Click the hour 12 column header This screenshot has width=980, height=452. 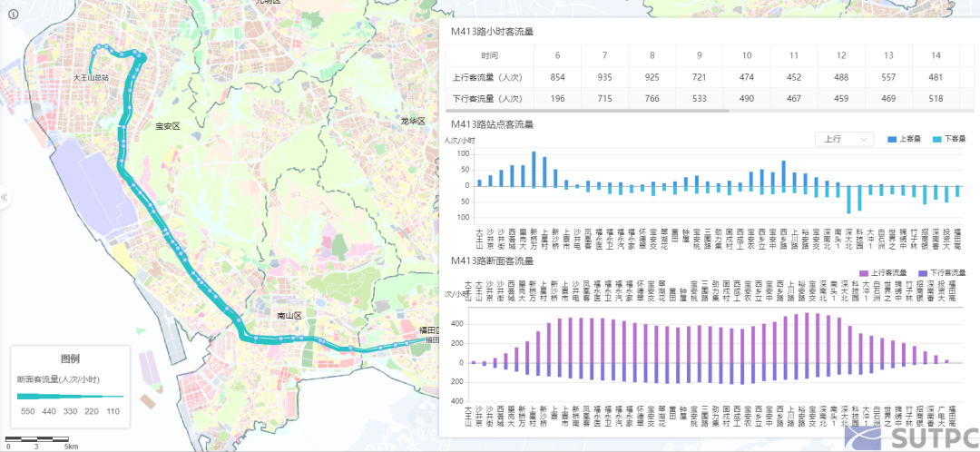[x=841, y=55]
